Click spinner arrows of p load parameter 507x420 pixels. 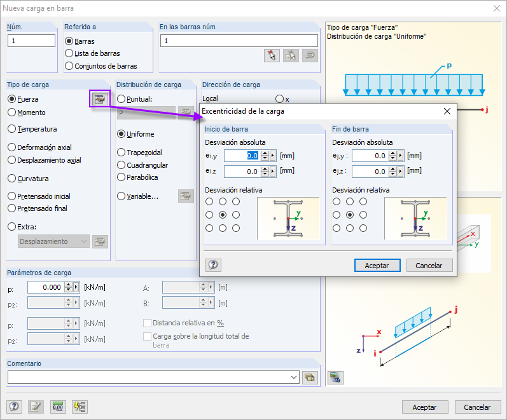coord(68,287)
